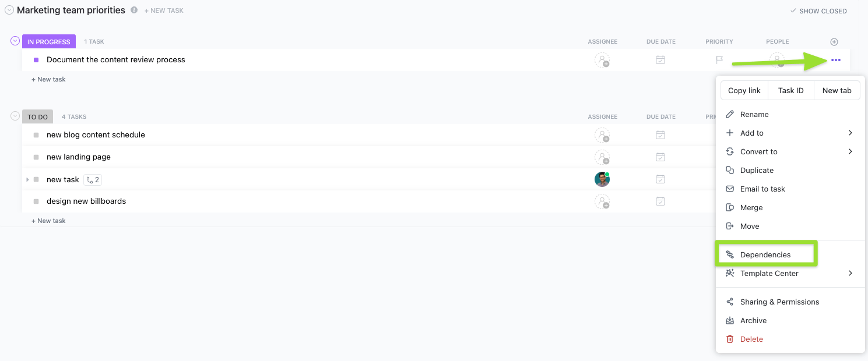Screen dimensions: 868x361
Task: Click status square of design new billboards
Action: click(x=36, y=201)
